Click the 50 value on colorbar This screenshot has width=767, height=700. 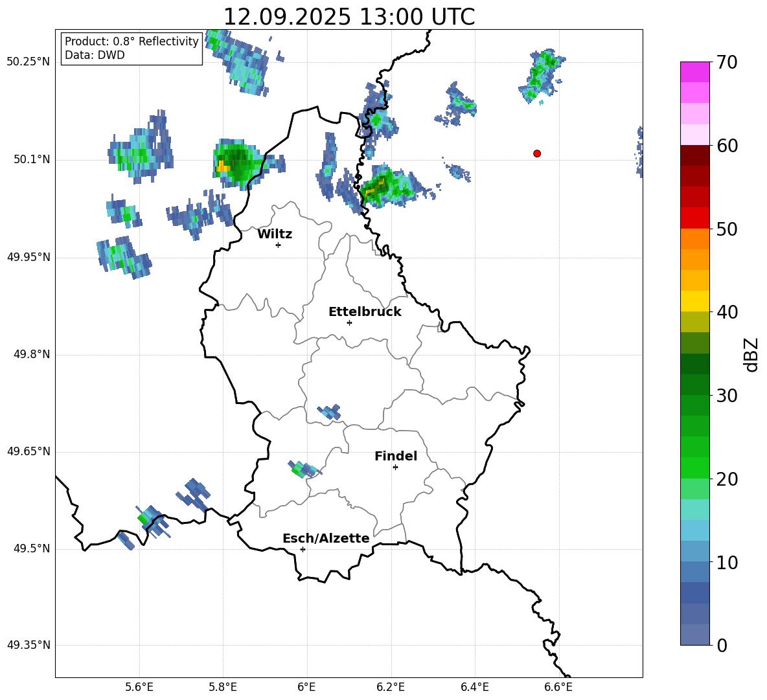pyautogui.click(x=727, y=229)
